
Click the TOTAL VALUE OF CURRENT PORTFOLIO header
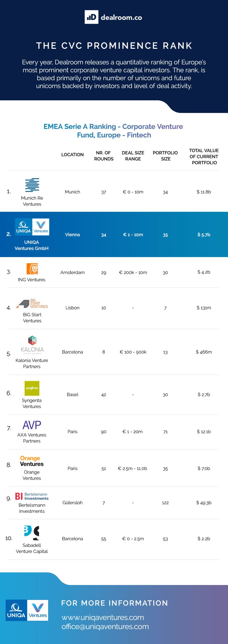tap(204, 157)
